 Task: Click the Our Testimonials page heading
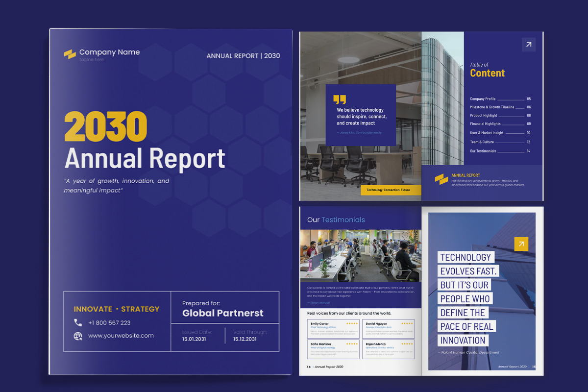336,220
